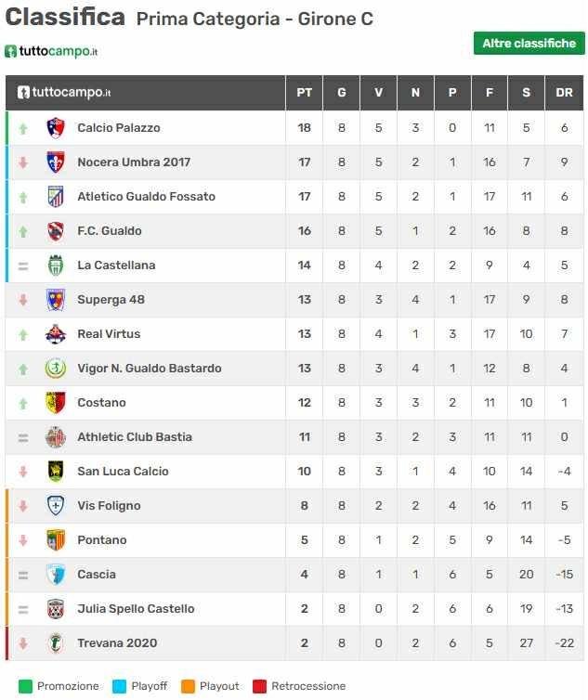Open the Athletic Club Bastia team link
The image size is (588, 700).
pos(135,437)
